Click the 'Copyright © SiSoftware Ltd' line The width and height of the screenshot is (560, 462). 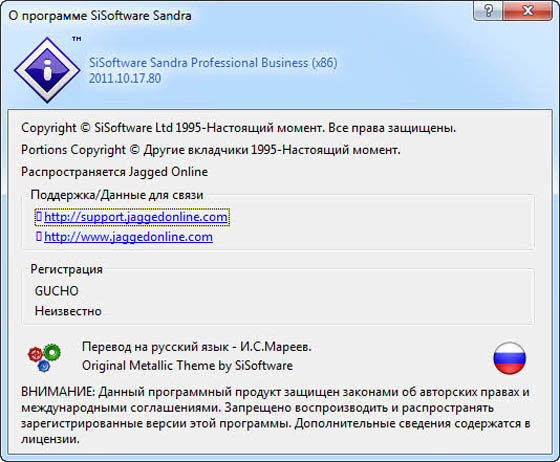pos(239,128)
